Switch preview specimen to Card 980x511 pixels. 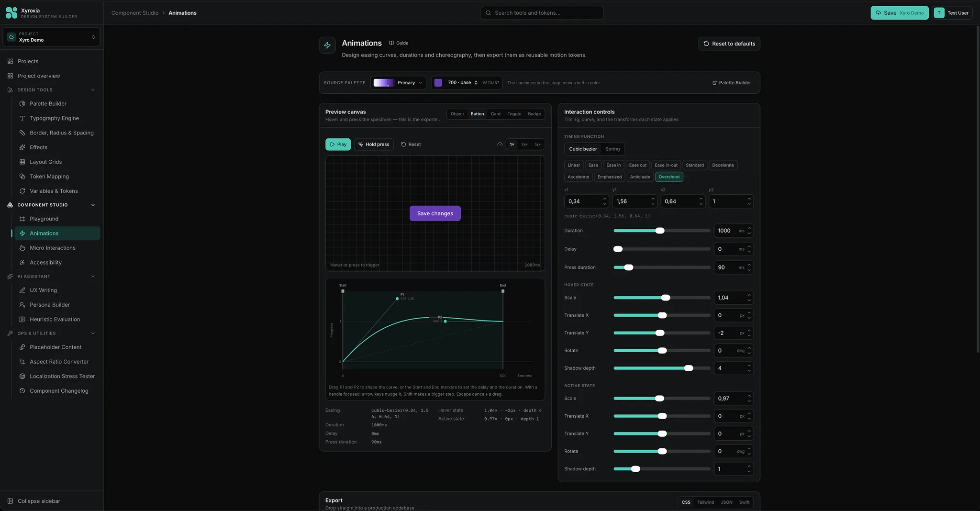[496, 114]
